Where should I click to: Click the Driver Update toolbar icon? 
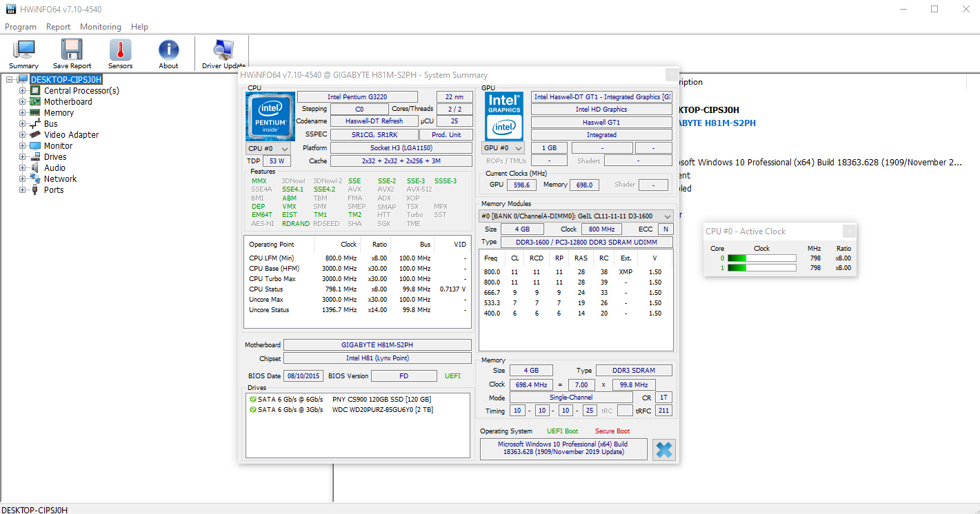[223, 50]
